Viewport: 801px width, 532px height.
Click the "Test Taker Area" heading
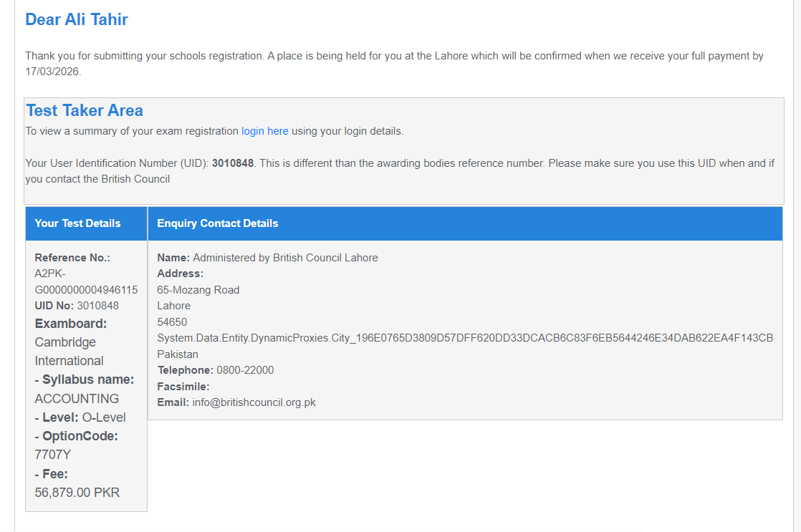pos(85,110)
